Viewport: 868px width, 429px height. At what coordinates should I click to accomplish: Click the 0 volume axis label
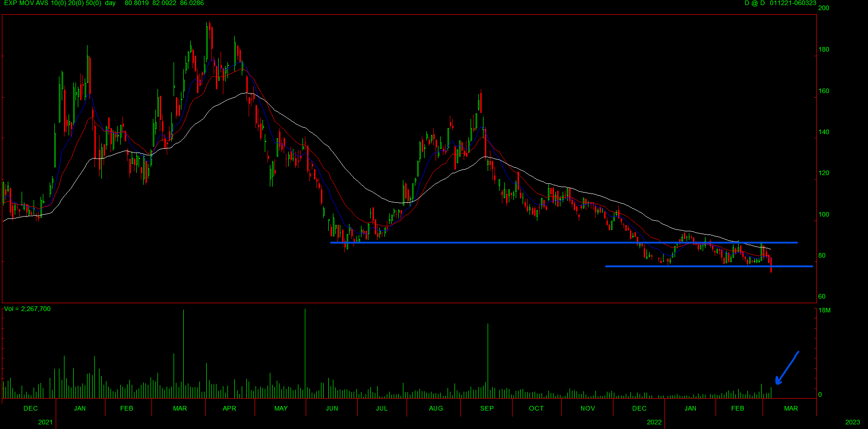coord(820,394)
